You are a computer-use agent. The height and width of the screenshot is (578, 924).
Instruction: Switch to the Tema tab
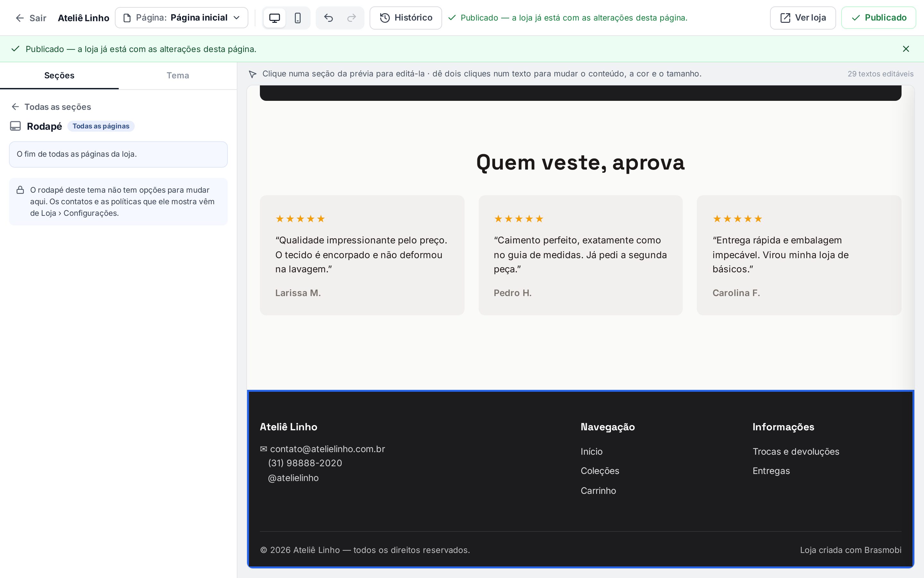[177, 75]
